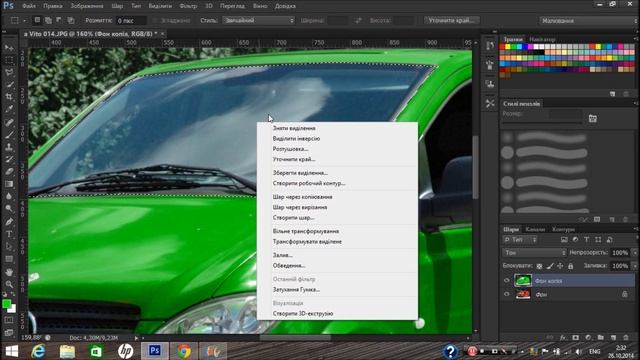
Task: Select the Gradient tool
Action: (9, 184)
